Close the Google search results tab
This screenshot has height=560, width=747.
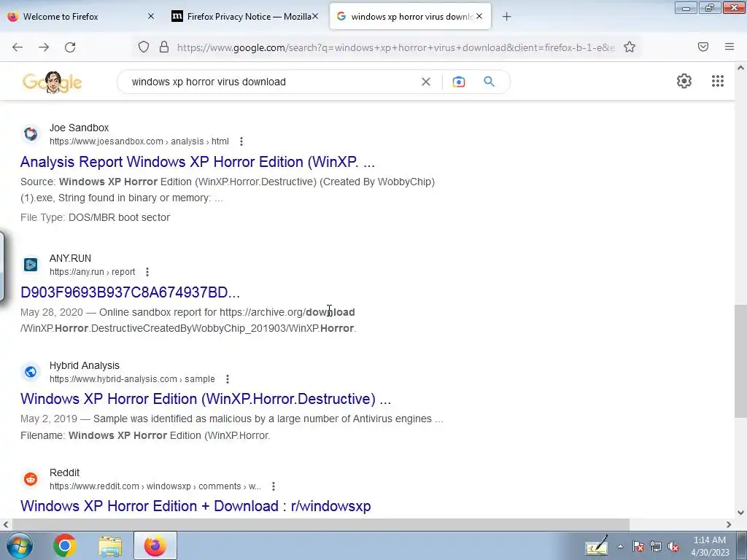(x=479, y=16)
